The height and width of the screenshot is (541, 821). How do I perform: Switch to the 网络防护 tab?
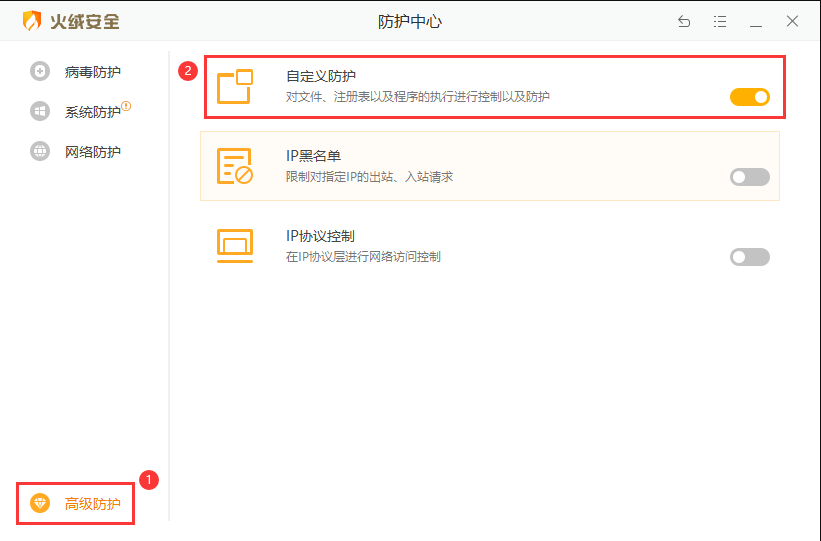[x=93, y=152]
